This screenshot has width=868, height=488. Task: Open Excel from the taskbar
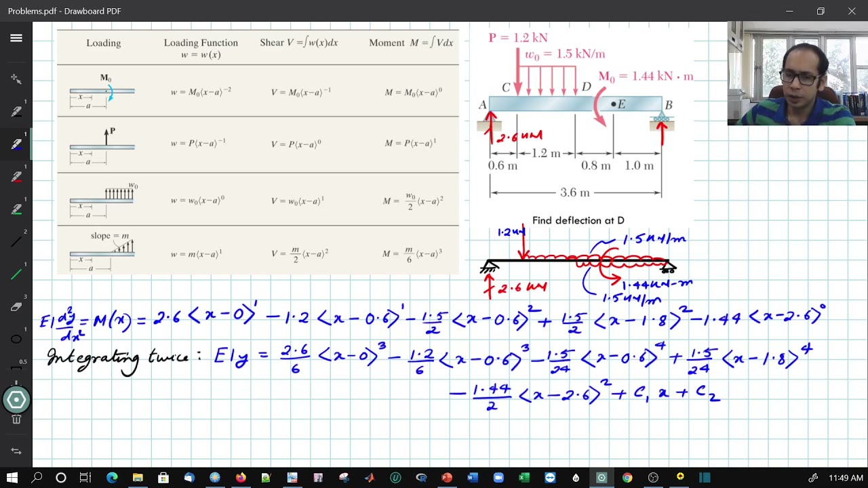(x=524, y=478)
